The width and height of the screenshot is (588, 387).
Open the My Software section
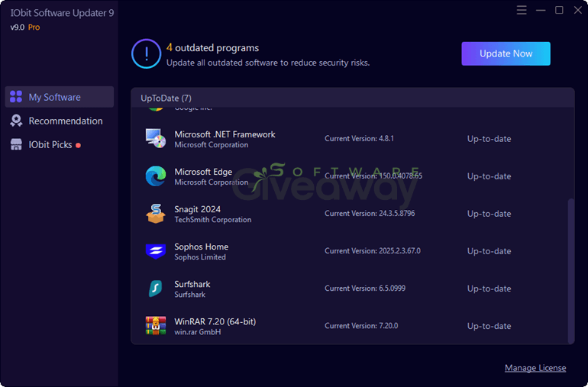pos(60,97)
